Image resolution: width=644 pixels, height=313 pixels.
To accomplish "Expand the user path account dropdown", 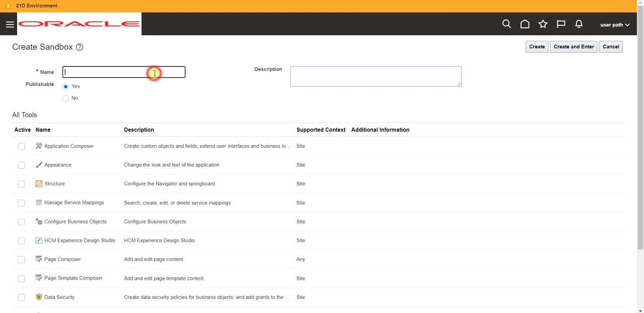I will tap(615, 25).
